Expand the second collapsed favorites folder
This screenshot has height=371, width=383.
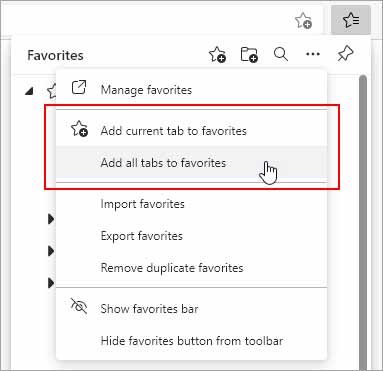(x=51, y=251)
